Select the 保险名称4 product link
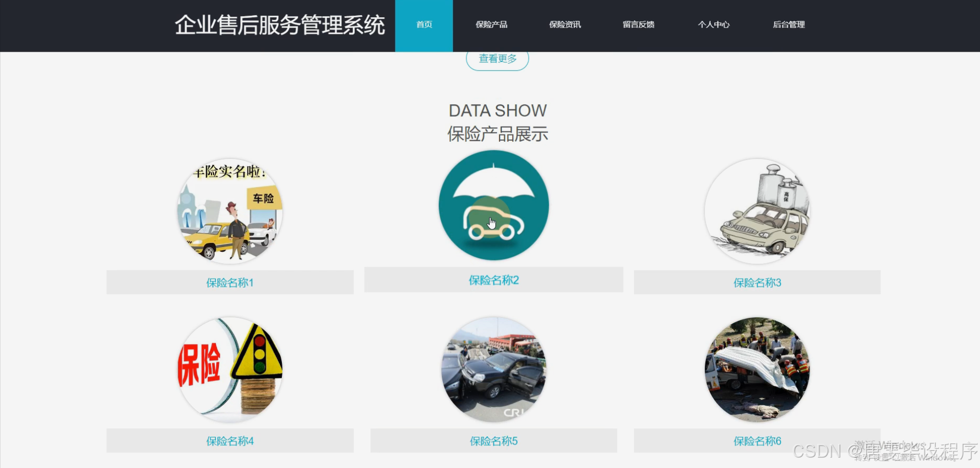Image resolution: width=980 pixels, height=468 pixels. tap(230, 441)
